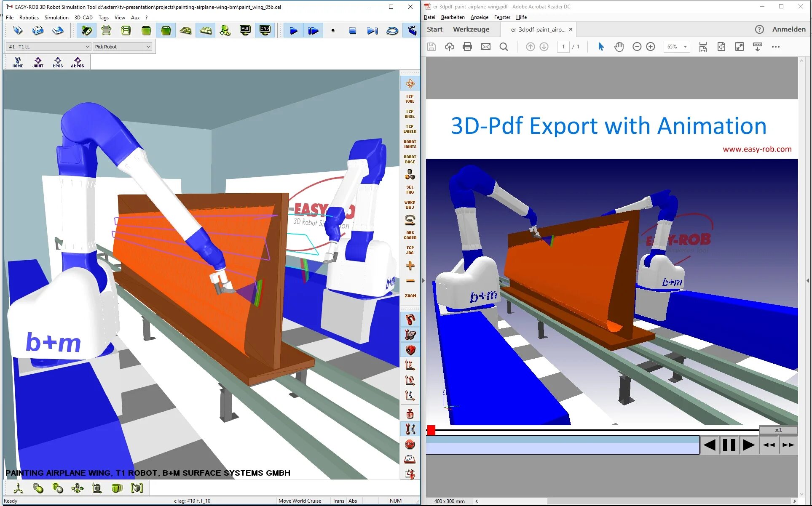The width and height of the screenshot is (812, 506).
Task: Click the red STOP icon in sidebar
Action: [x=410, y=444]
